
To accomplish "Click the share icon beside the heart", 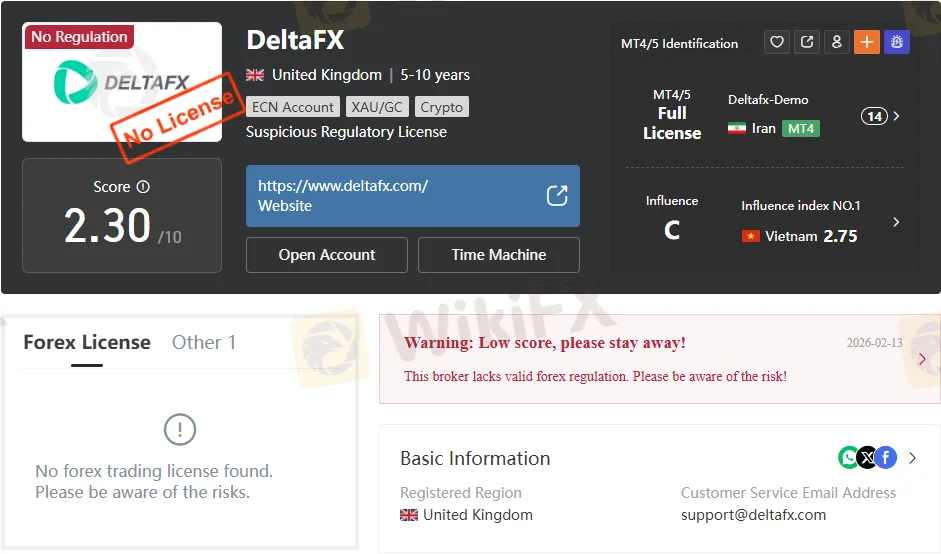I will [807, 42].
